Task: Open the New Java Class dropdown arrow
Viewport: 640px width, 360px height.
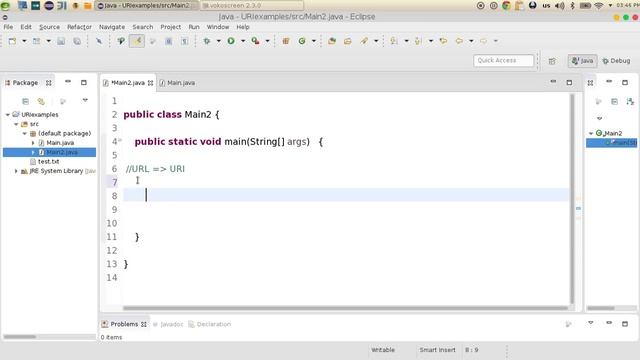Action: 314,41
